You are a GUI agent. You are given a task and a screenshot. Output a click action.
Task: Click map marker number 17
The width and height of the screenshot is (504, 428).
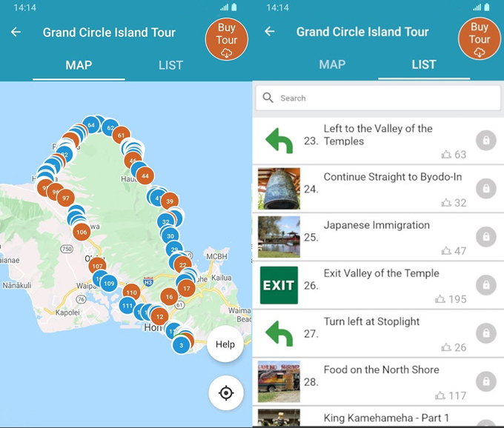[x=186, y=289]
